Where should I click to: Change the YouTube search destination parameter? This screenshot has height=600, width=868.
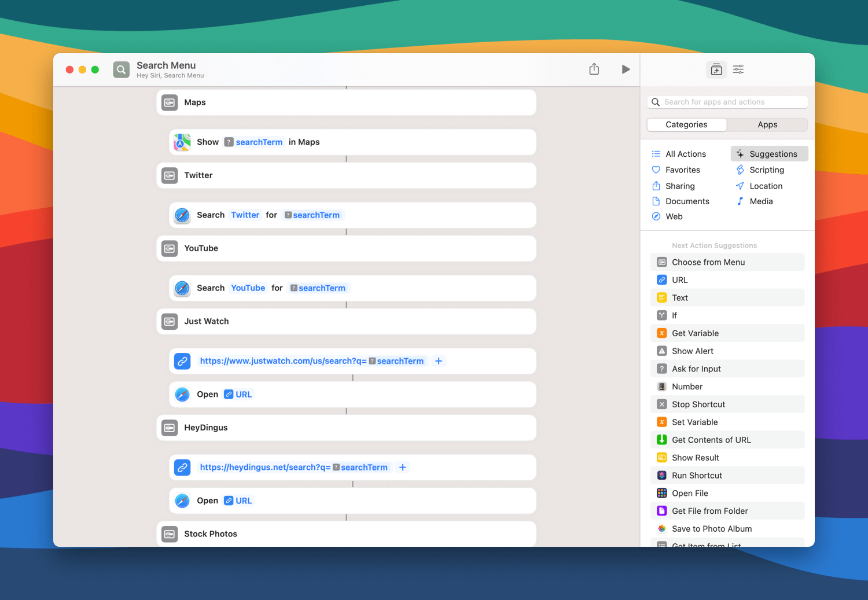point(248,288)
